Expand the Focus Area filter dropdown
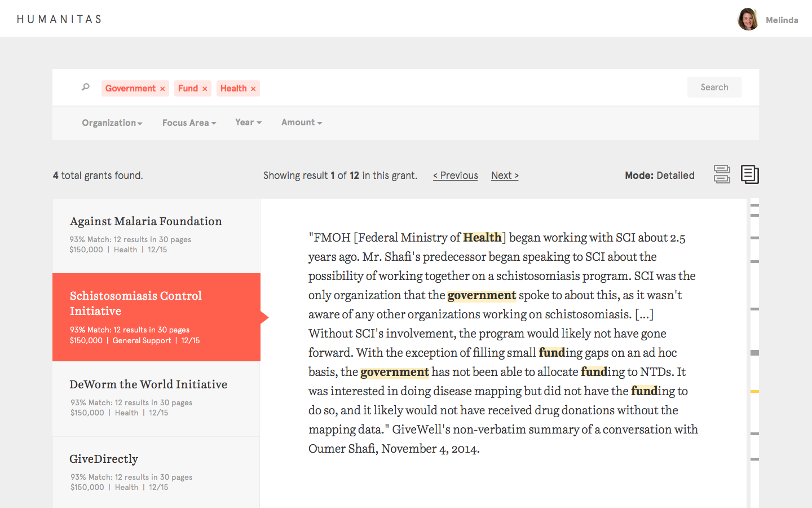Screen dimensions: 812x508 click(189, 122)
